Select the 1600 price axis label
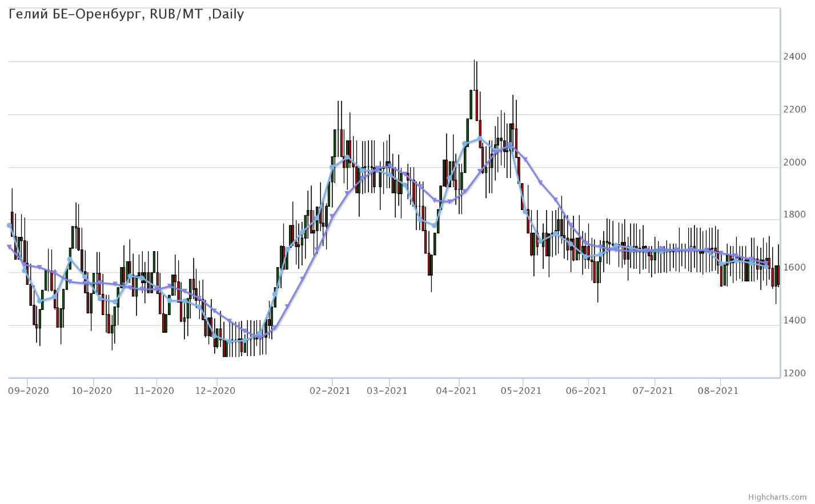The image size is (815, 504). (x=794, y=268)
